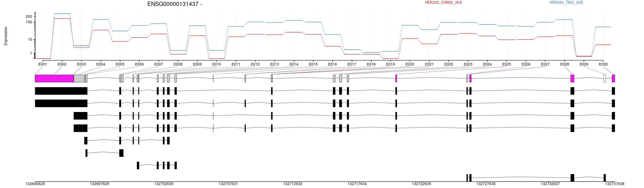Pick exon label E027

[x=545, y=64]
